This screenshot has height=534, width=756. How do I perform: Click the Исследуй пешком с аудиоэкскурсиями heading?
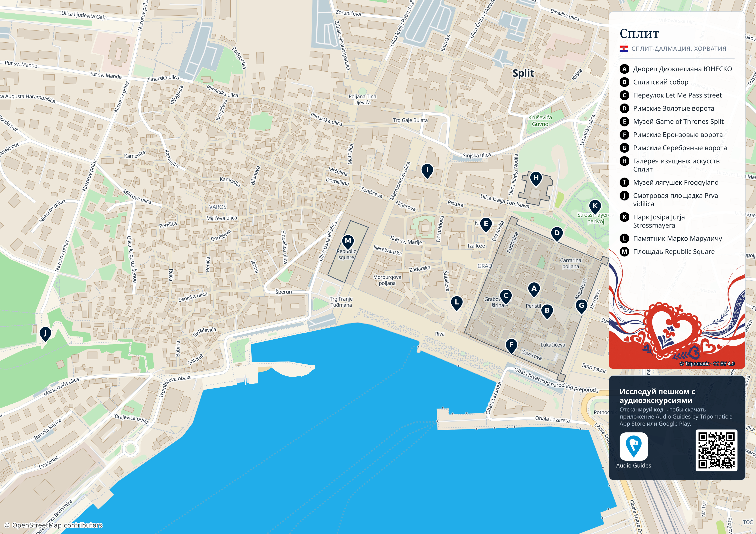[657, 396]
